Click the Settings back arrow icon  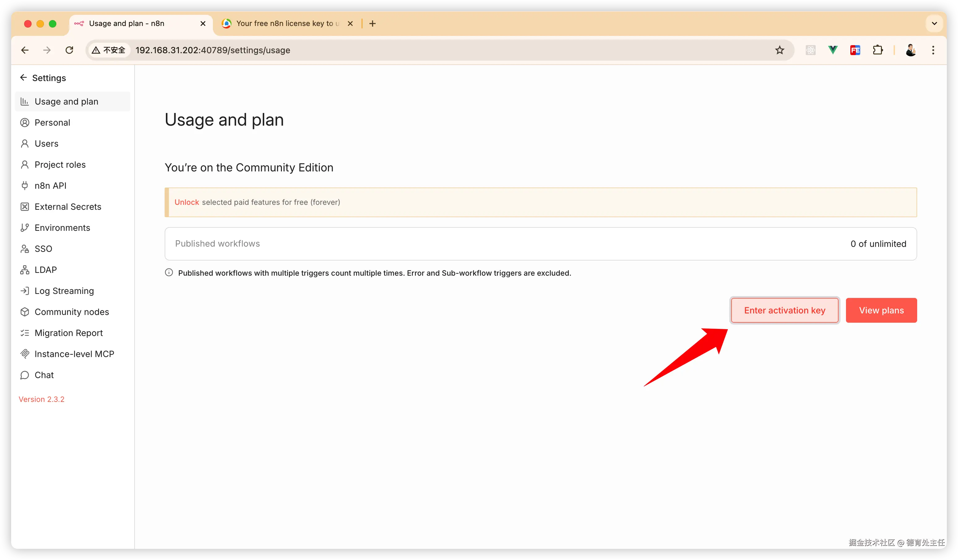(24, 78)
